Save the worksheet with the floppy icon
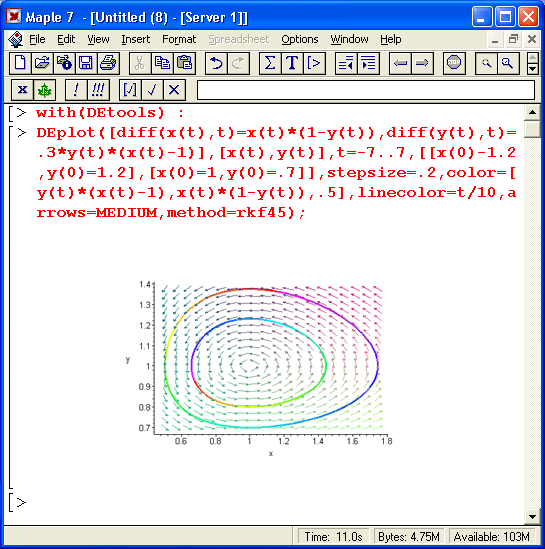545x549 pixels. pyautogui.click(x=86, y=63)
